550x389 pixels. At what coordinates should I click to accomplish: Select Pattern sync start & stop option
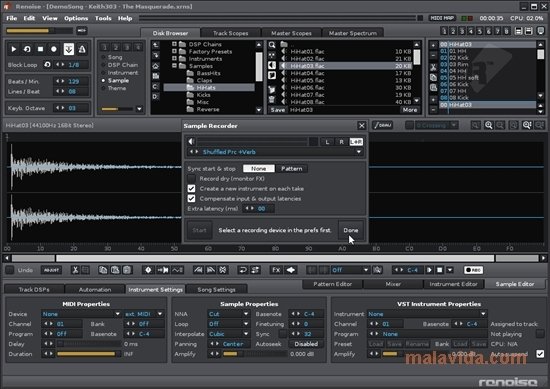pos(291,169)
